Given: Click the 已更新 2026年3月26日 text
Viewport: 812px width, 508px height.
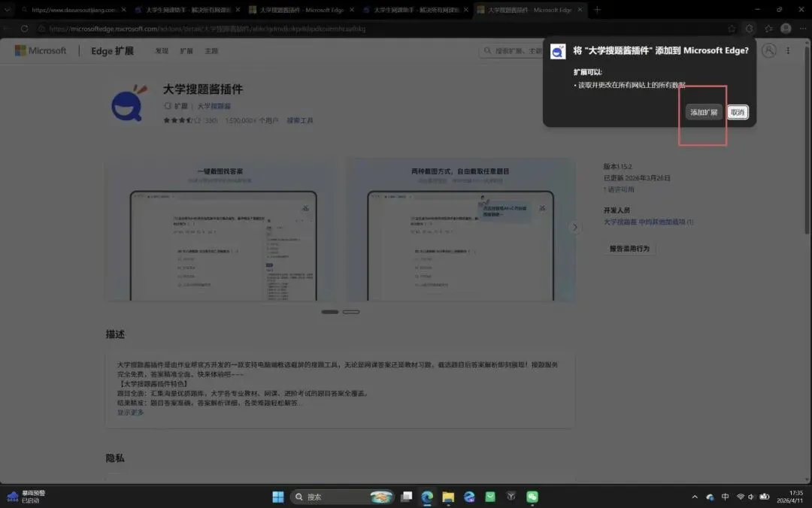Looking at the screenshot, I should coord(637,177).
